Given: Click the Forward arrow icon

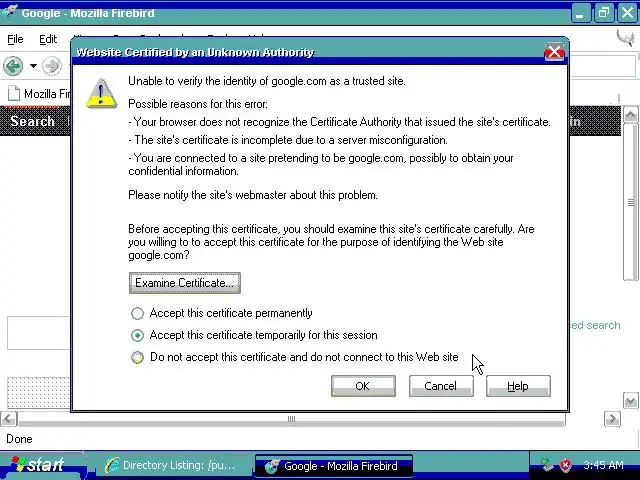Looking at the screenshot, I should click(52, 66).
